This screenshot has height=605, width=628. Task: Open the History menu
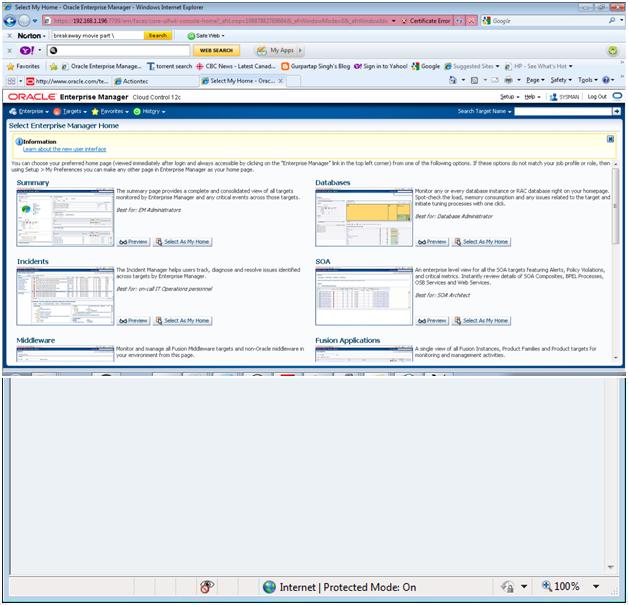149,111
